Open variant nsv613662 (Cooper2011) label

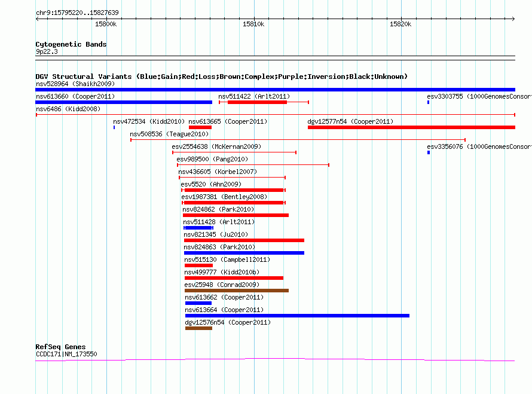(224, 297)
